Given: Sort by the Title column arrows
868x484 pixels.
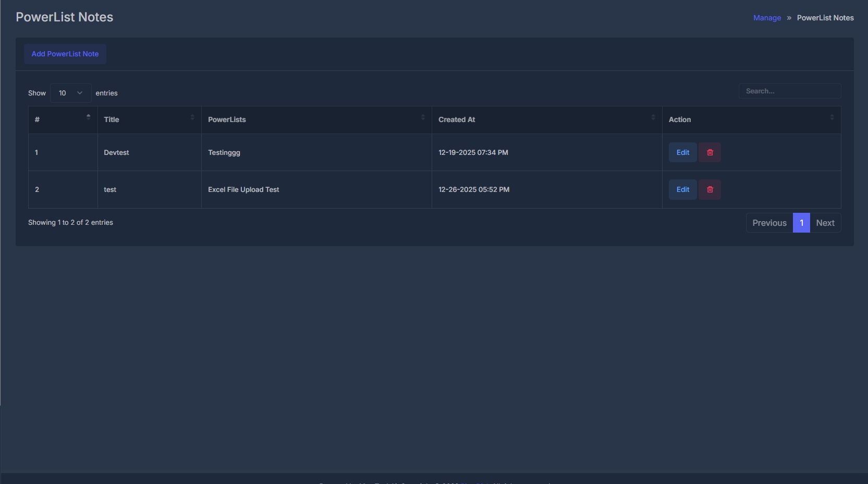Looking at the screenshot, I should click(192, 117).
